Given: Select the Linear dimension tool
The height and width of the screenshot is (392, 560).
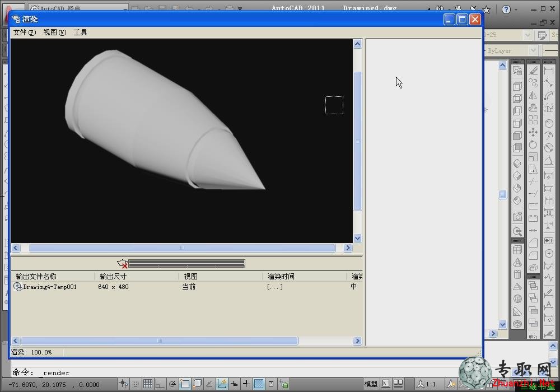Looking at the screenshot, I should point(549,71).
